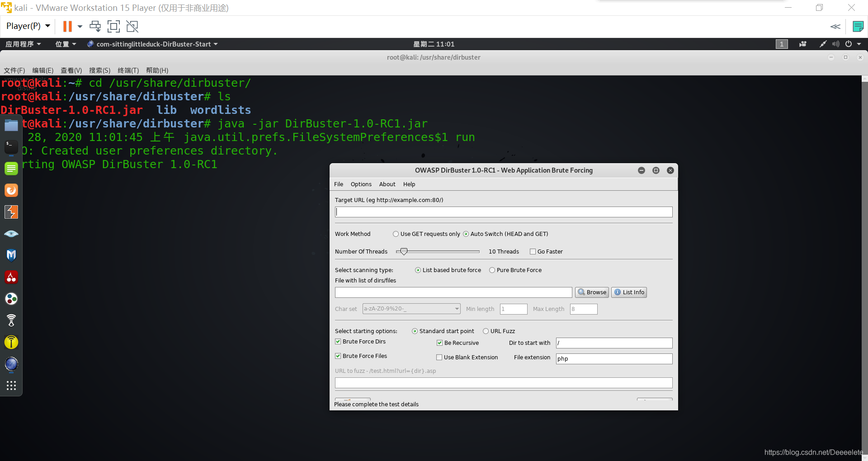
Task: Click the power icon in Kali top panel
Action: 849,44
